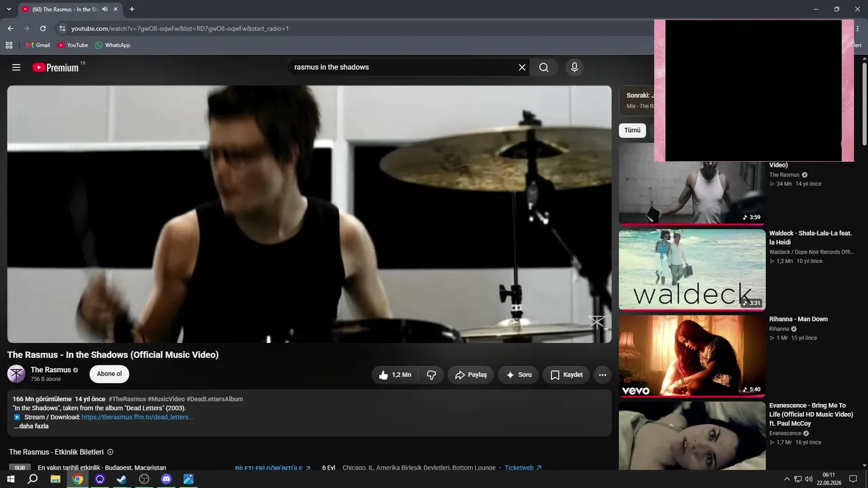View site information icon in address bar

(x=62, y=28)
